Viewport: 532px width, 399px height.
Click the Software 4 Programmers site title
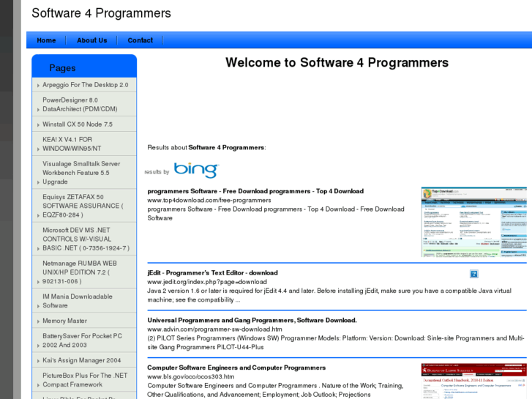pyautogui.click(x=101, y=13)
